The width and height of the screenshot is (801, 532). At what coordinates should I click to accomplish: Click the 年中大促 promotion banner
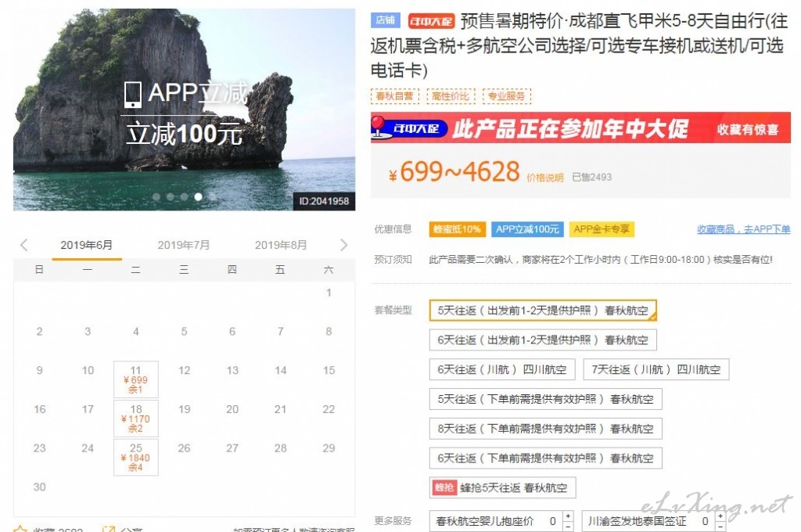click(581, 128)
